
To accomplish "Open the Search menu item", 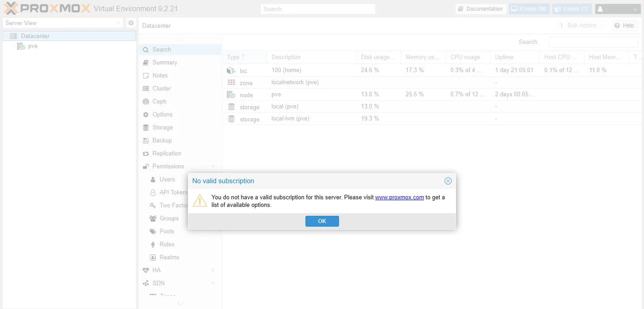I will [180, 50].
